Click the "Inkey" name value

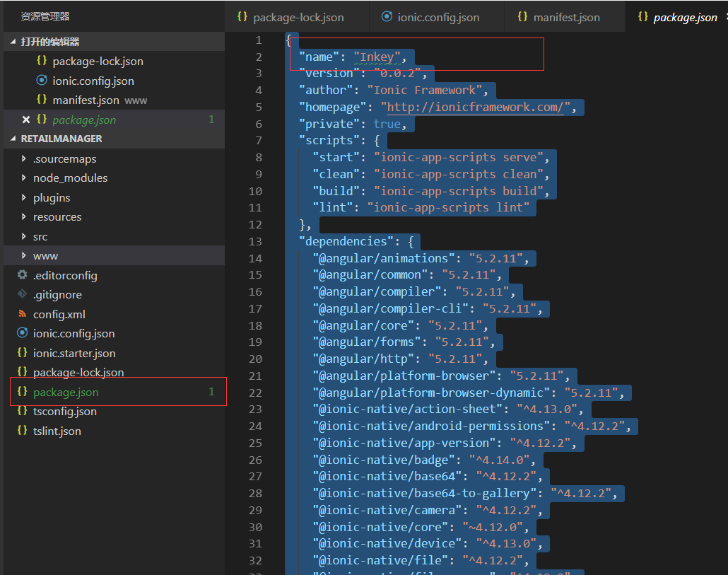coord(377,57)
